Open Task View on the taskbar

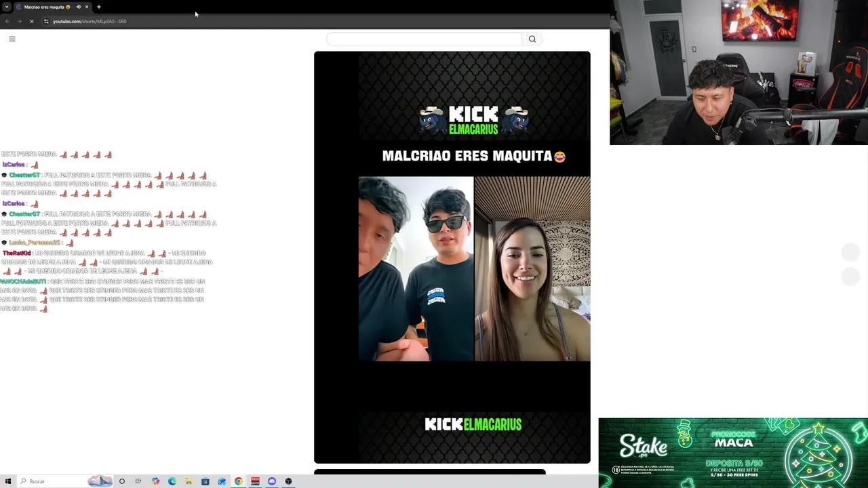138,481
